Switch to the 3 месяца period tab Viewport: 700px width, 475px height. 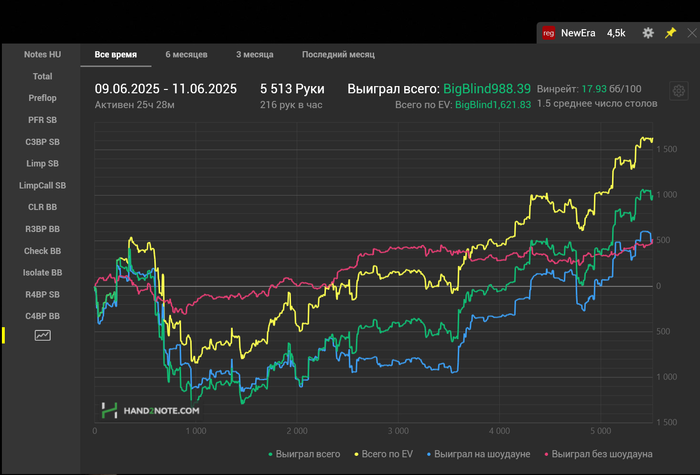pos(254,54)
